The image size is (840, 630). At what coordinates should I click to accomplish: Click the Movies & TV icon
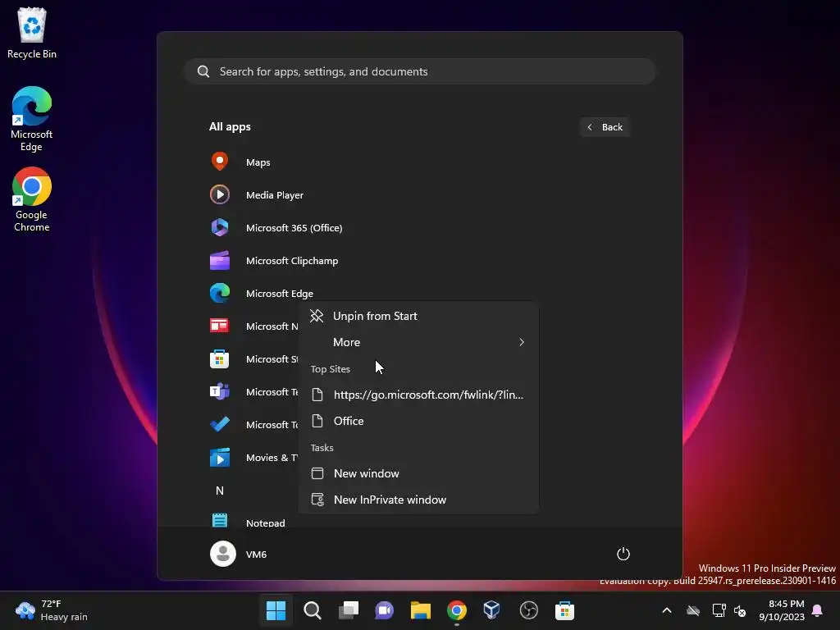tap(220, 458)
